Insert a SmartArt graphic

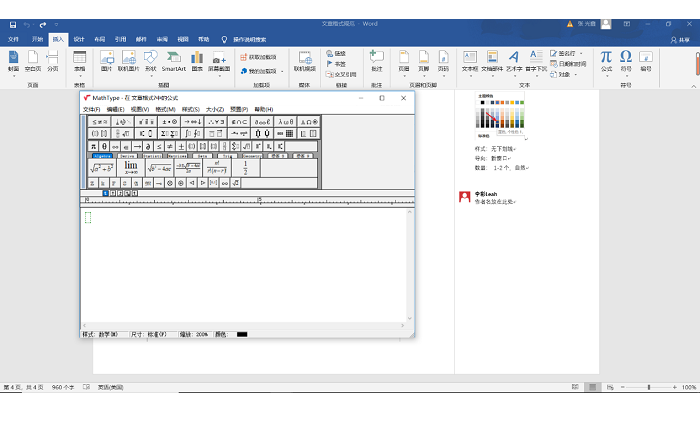(174, 61)
